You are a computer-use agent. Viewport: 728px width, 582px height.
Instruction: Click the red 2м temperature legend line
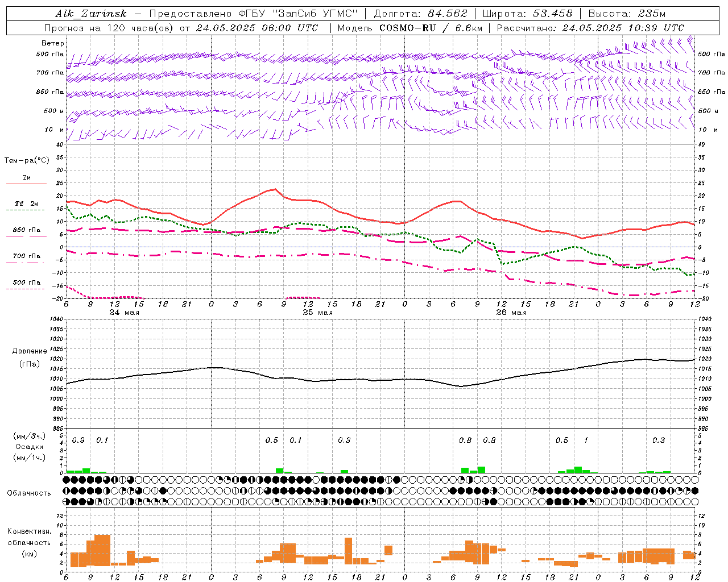pyautogui.click(x=26, y=184)
